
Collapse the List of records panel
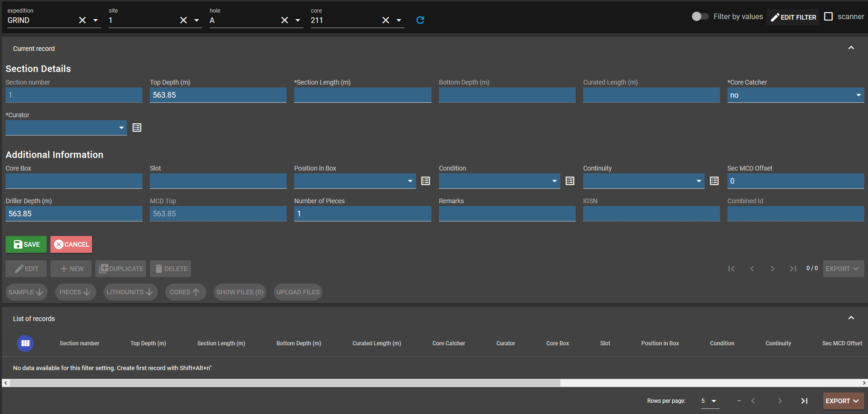pyautogui.click(x=851, y=318)
